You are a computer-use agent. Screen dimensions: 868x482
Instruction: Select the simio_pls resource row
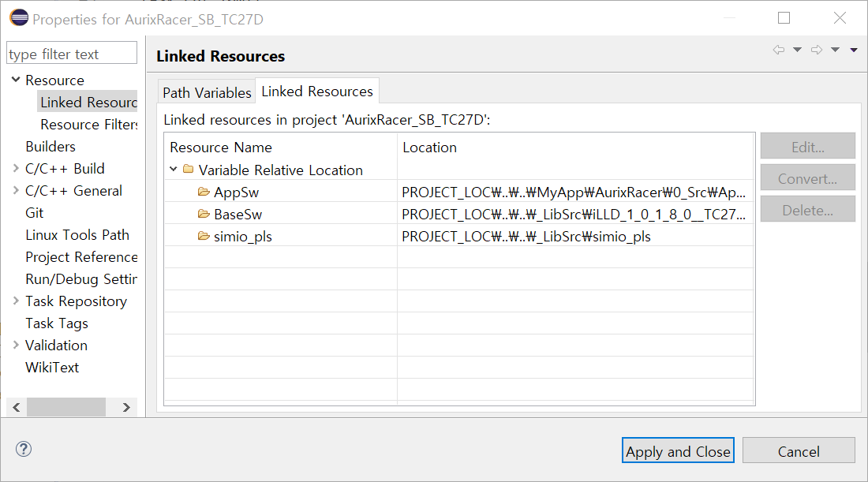coord(459,236)
